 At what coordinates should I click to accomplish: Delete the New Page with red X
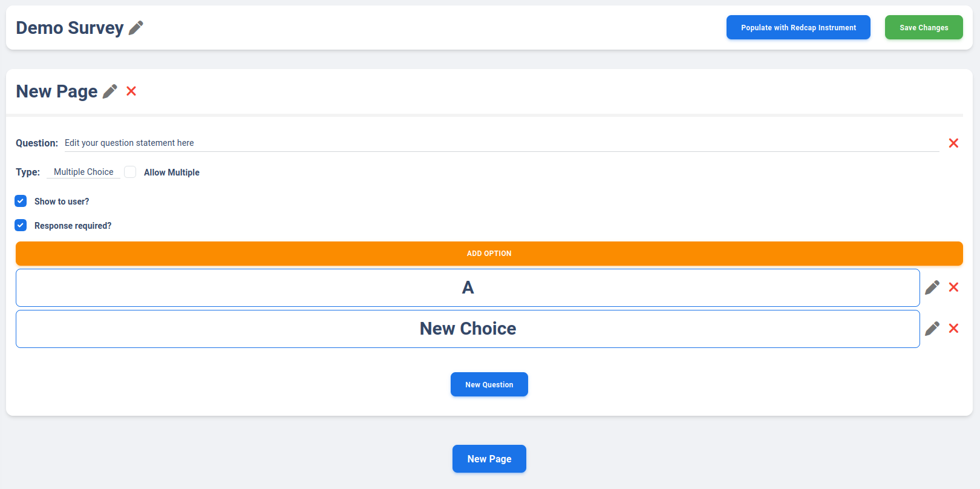pos(131,91)
